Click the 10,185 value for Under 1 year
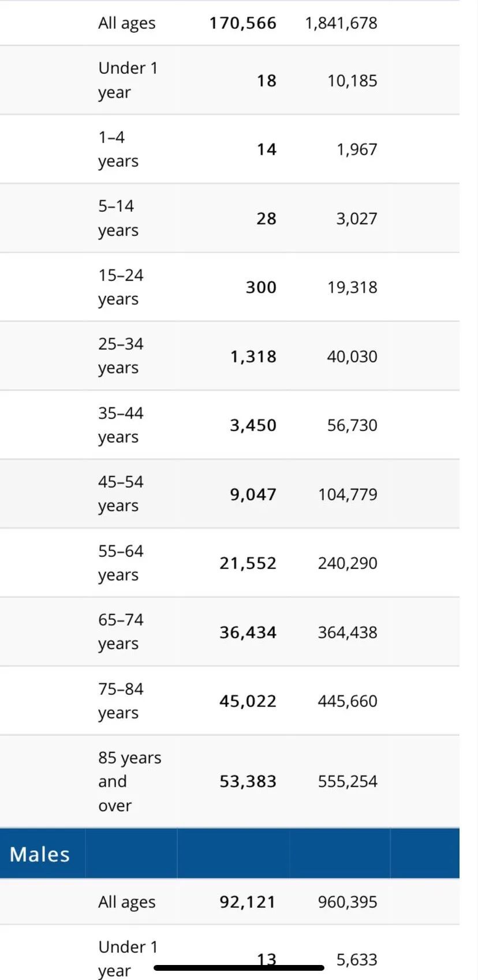 352,81
